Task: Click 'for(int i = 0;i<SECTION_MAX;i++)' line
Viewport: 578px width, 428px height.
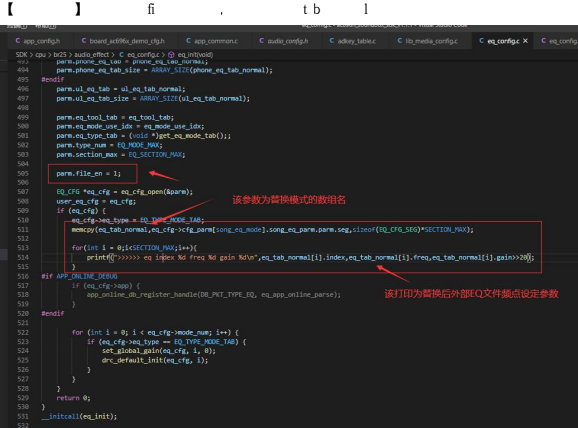Action: click(x=134, y=248)
